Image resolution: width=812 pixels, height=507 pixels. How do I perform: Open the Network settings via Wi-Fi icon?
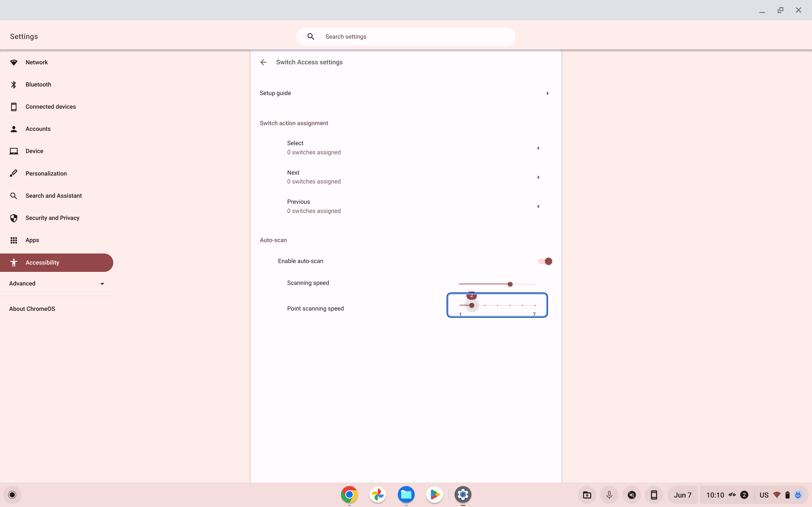[14, 62]
